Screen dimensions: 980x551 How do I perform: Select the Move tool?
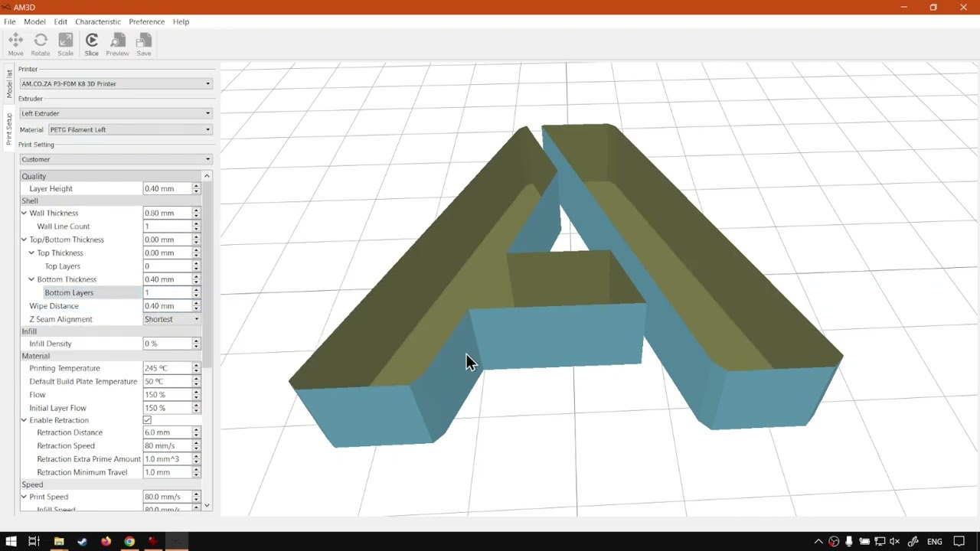[15, 44]
